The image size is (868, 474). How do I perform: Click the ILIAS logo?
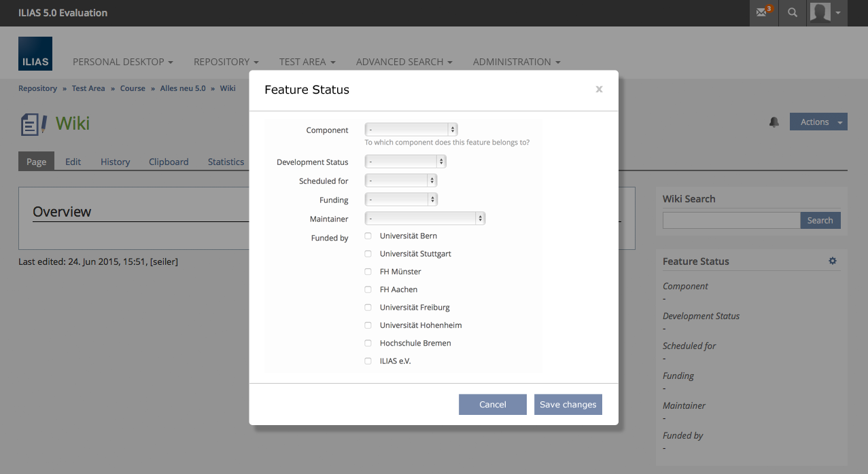[x=35, y=54]
